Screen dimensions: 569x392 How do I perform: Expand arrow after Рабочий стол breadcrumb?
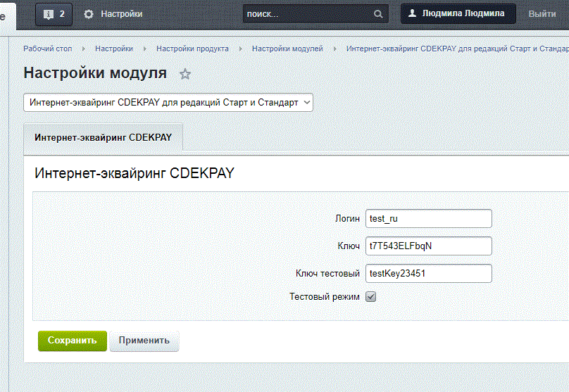[x=84, y=49]
